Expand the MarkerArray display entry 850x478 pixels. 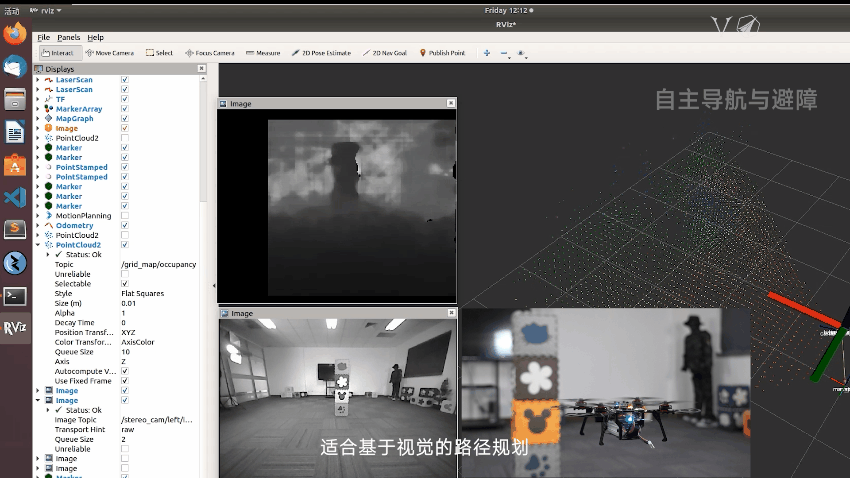click(x=38, y=109)
